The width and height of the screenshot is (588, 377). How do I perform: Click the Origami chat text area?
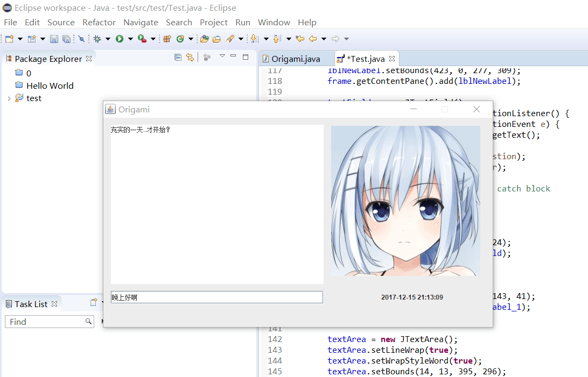click(x=217, y=204)
